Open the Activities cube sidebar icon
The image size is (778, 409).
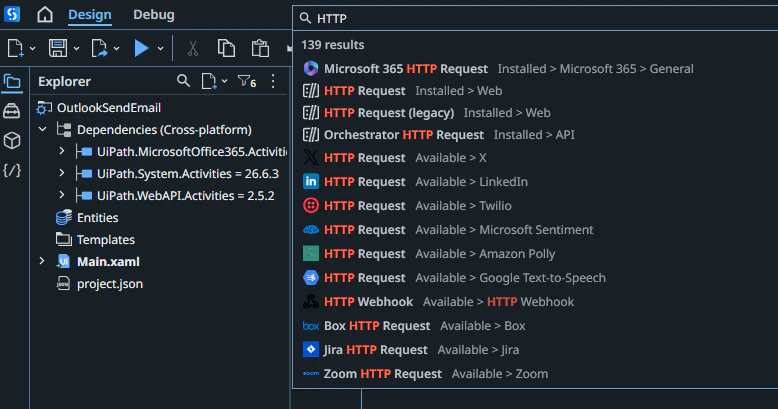pyautogui.click(x=12, y=140)
